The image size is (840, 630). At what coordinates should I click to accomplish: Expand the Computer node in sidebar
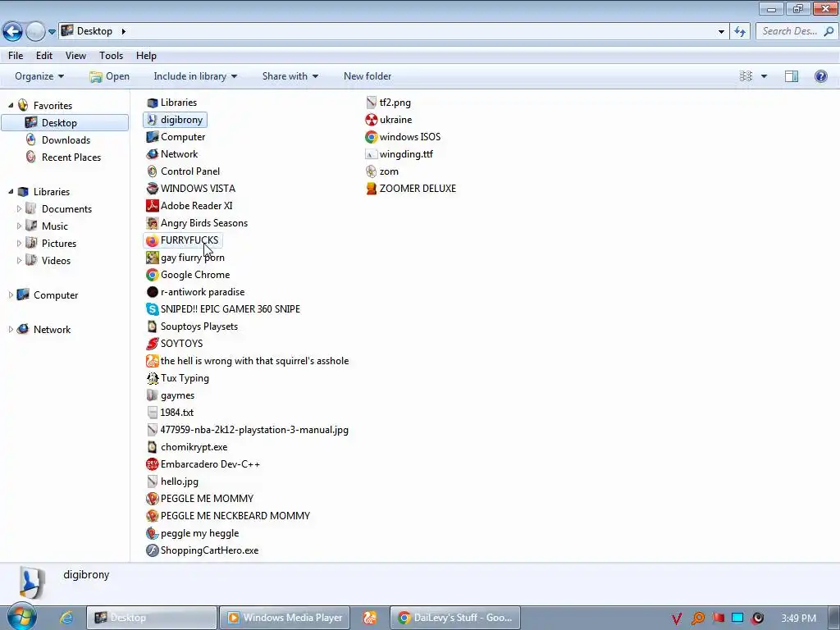pos(11,295)
